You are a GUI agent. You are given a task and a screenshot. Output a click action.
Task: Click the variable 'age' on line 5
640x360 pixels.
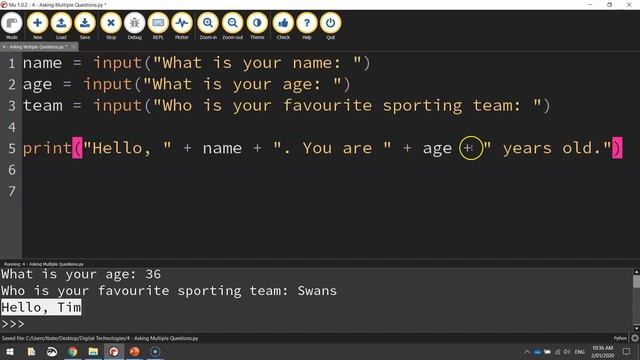(437, 149)
